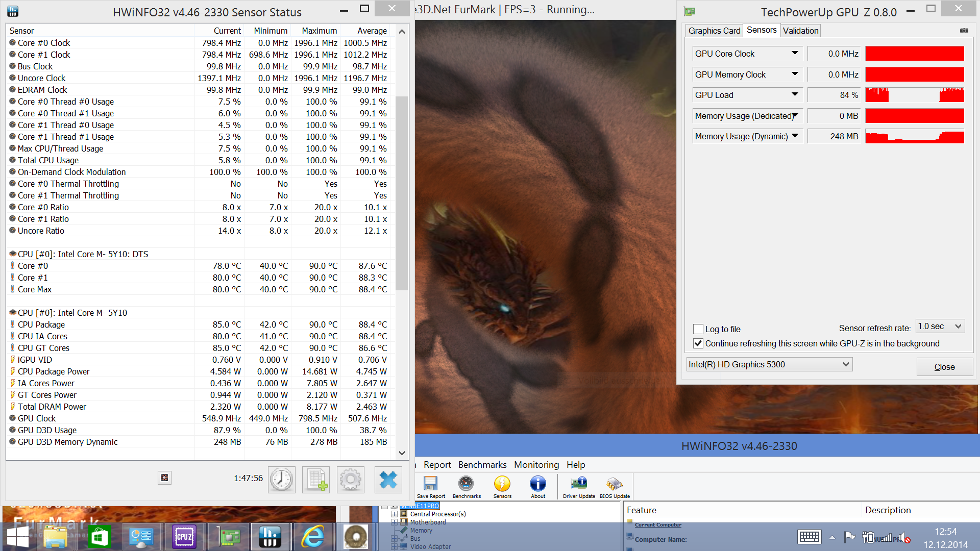
Task: Launch Internet Explorer from the taskbar
Action: (312, 537)
